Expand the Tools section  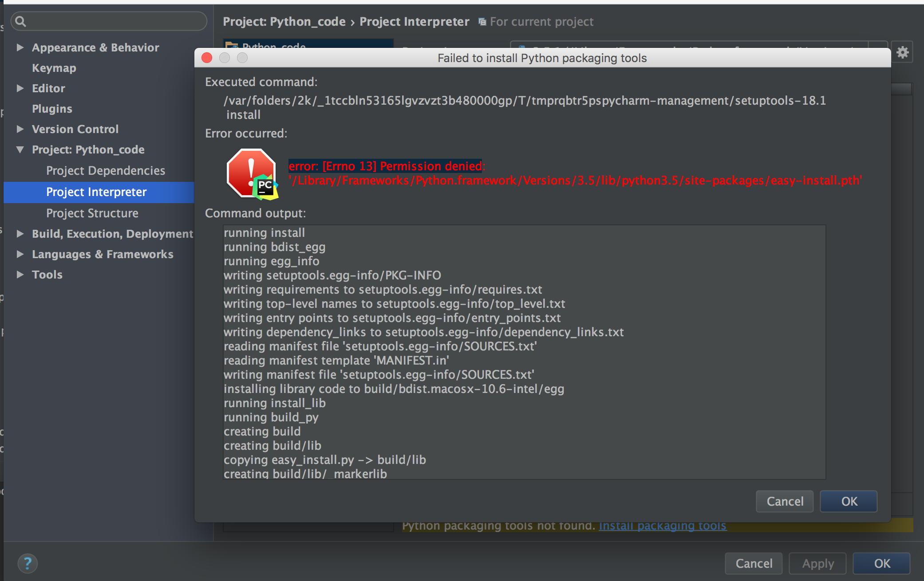tap(20, 275)
